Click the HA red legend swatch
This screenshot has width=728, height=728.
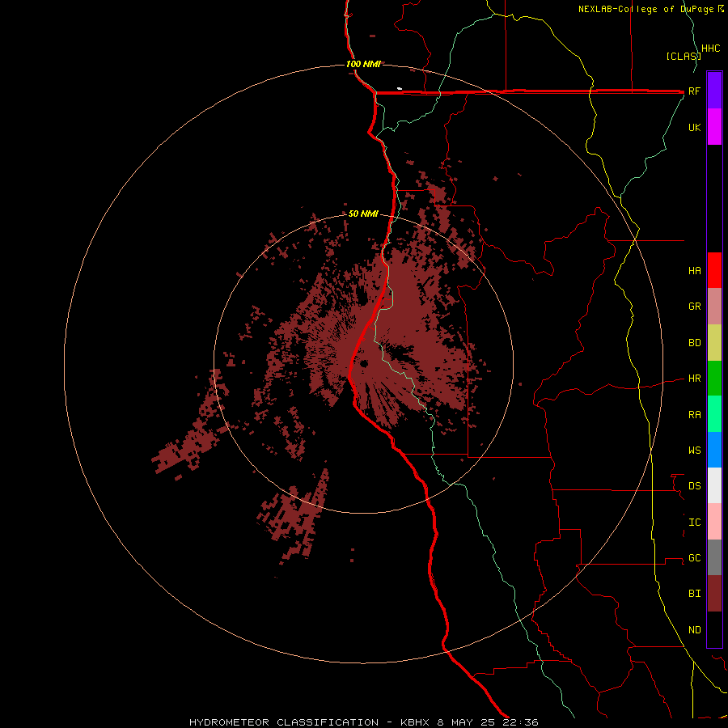tap(714, 270)
